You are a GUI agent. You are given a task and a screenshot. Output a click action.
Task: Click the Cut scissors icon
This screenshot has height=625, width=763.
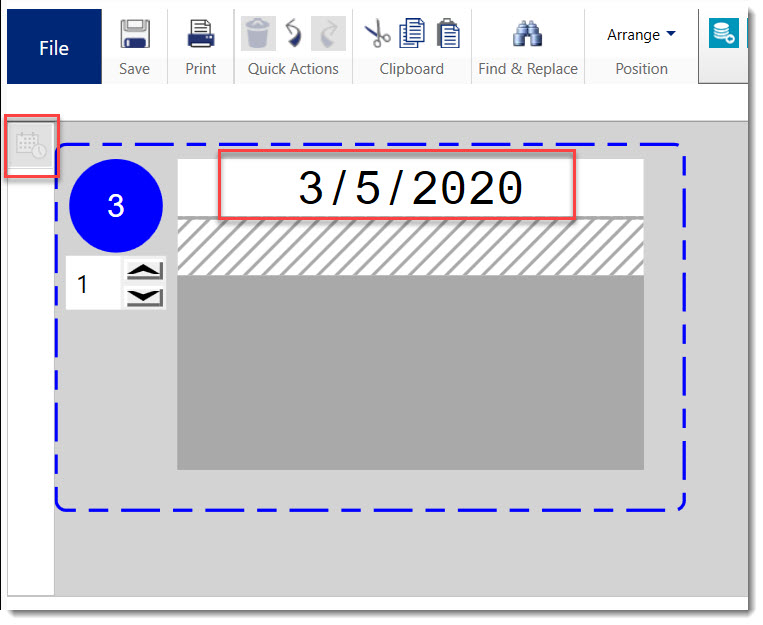pyautogui.click(x=377, y=34)
